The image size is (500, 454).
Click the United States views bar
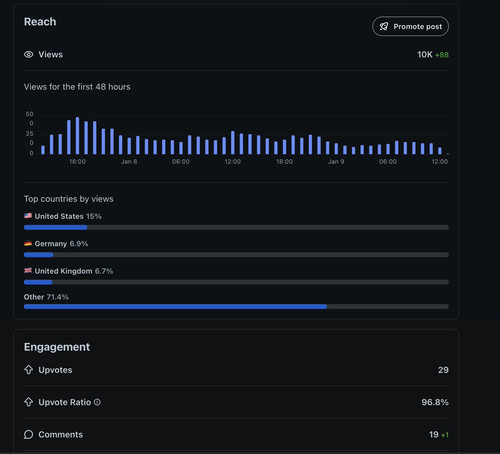pyautogui.click(x=236, y=227)
